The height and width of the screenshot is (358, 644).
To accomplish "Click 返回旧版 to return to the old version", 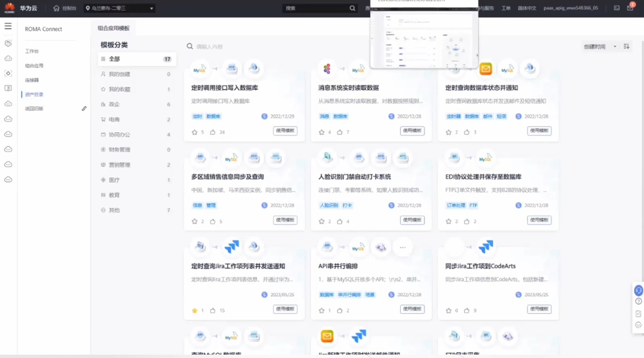I will tap(34, 109).
